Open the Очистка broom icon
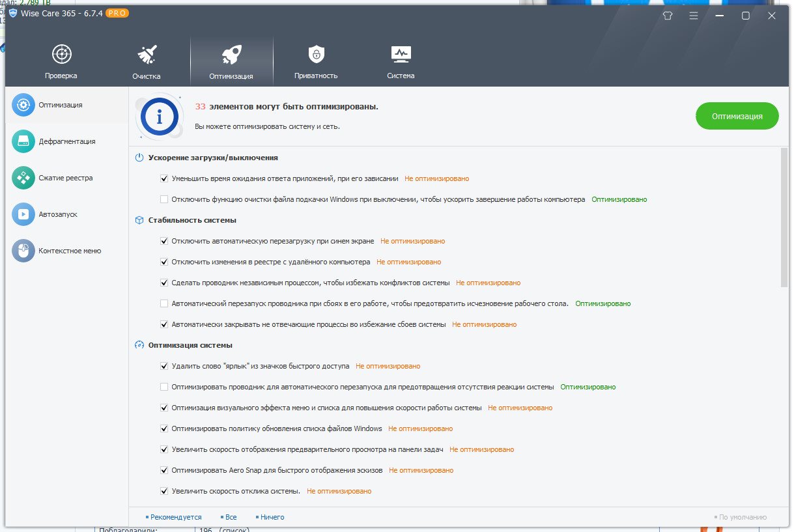Viewport: 794px width, 532px height. tap(147, 54)
